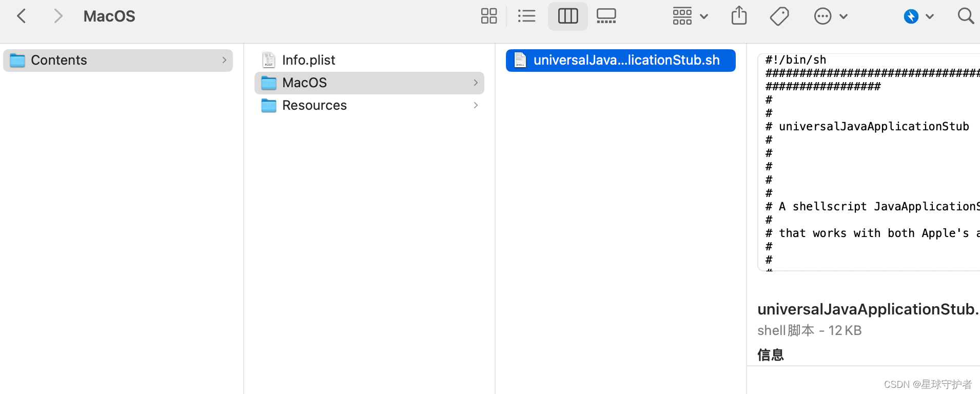Select the Resources folder
Screen dimensions: 980x394
point(369,105)
